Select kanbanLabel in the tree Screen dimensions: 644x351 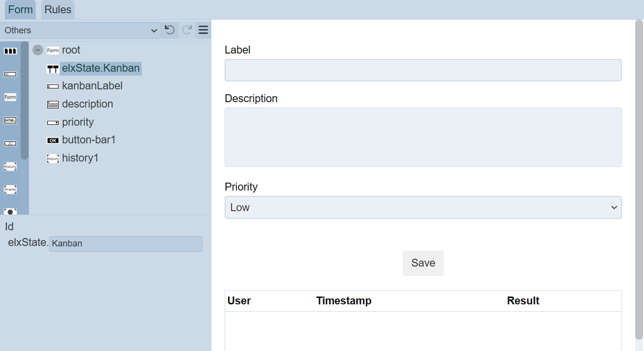pyautogui.click(x=92, y=86)
